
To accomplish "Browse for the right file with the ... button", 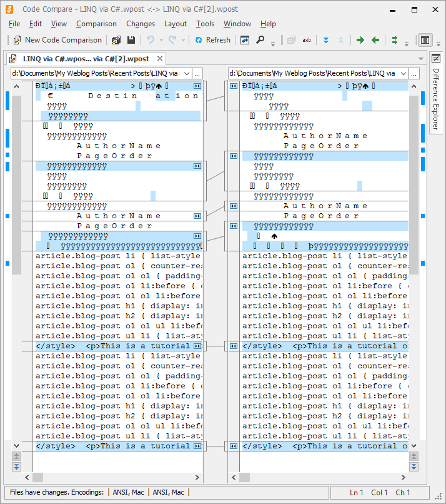I will (414, 74).
